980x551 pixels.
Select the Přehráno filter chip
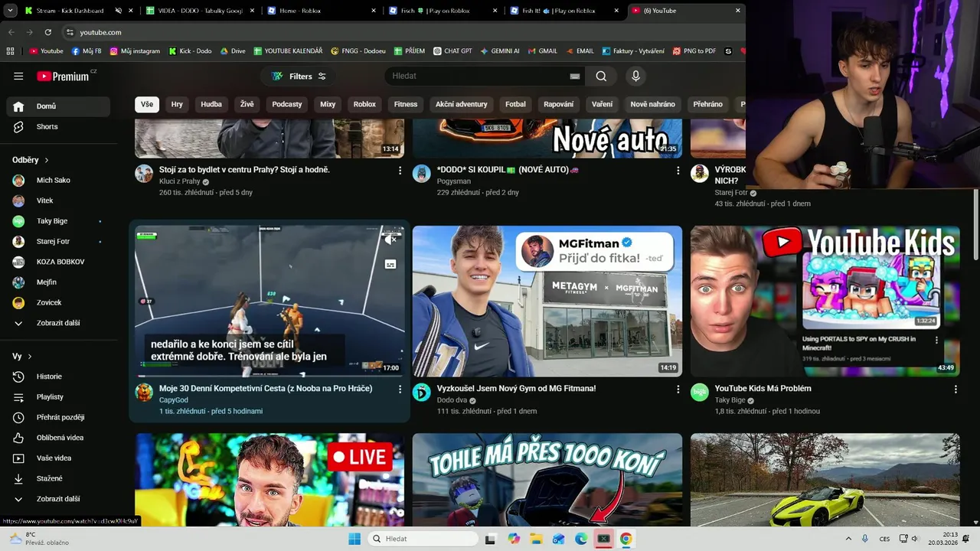coord(707,104)
